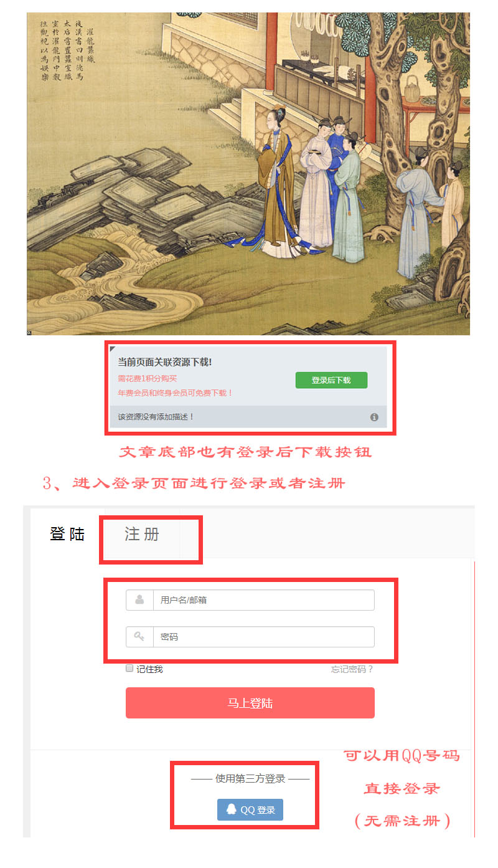Click the 使用第三方登录 divider label

pyautogui.click(x=250, y=778)
